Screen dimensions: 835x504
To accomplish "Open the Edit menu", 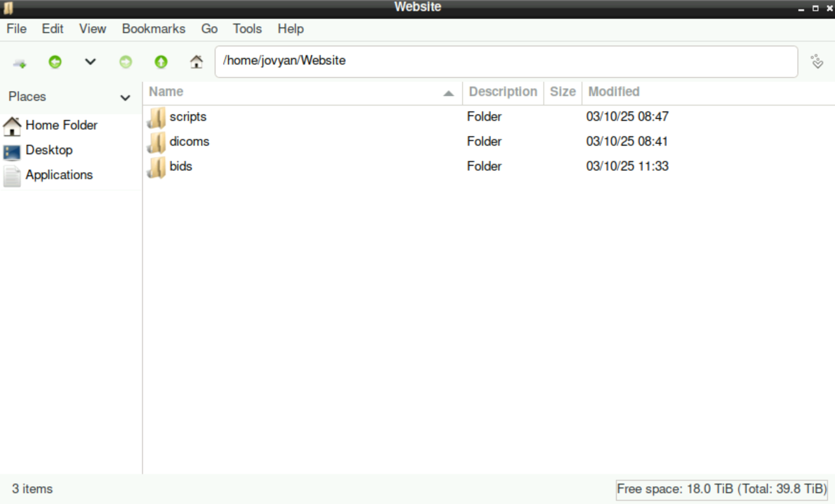I will [x=53, y=29].
